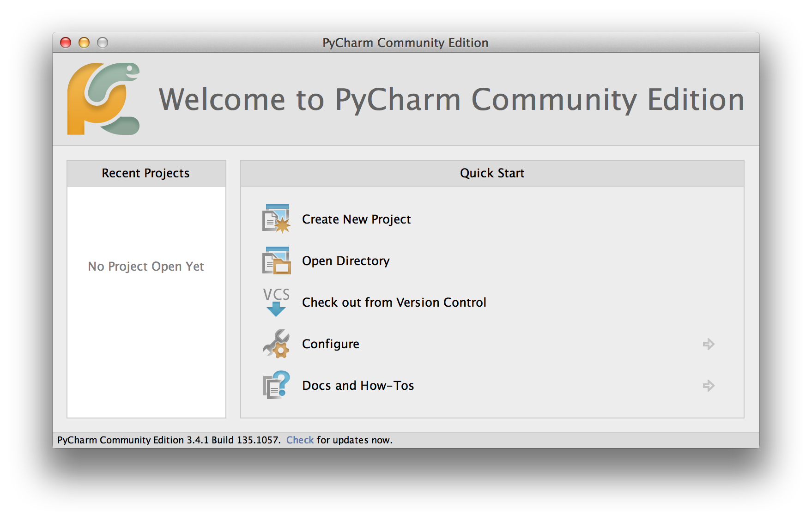Image resolution: width=812 pixels, height=521 pixels.
Task: Click the Recent Projects panel header
Action: [146, 173]
